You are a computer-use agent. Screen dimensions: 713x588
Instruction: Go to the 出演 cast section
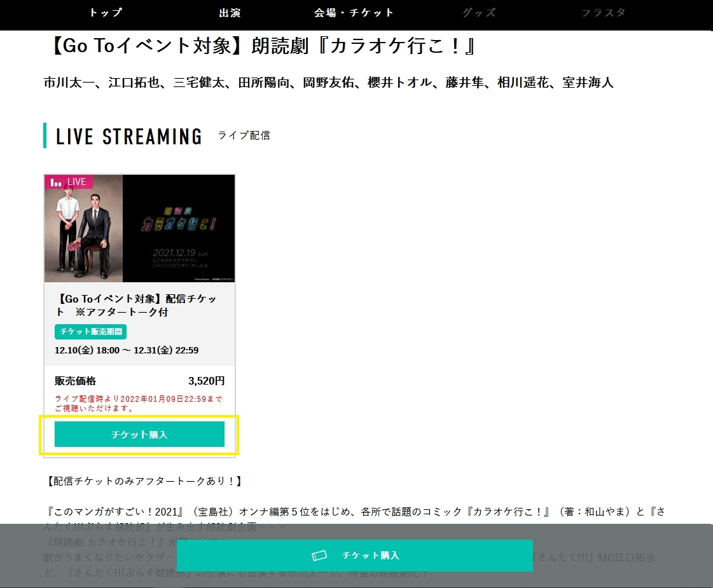pyautogui.click(x=230, y=13)
